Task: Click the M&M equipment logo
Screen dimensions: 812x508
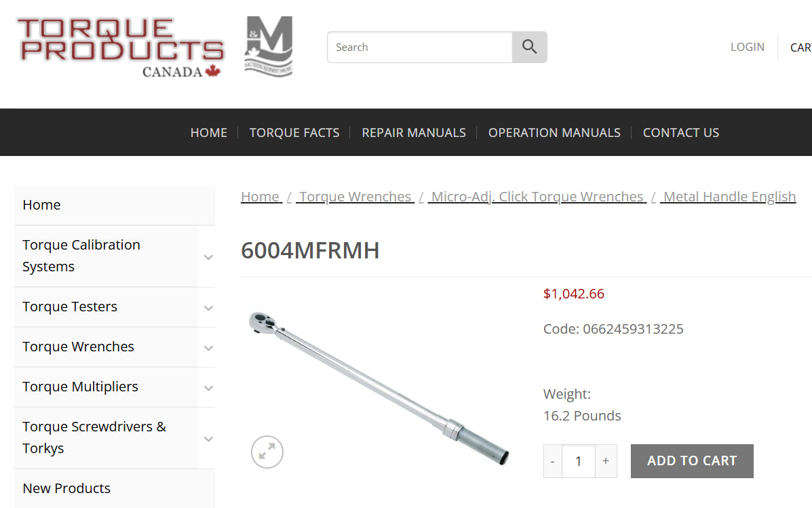Action: 268,47
